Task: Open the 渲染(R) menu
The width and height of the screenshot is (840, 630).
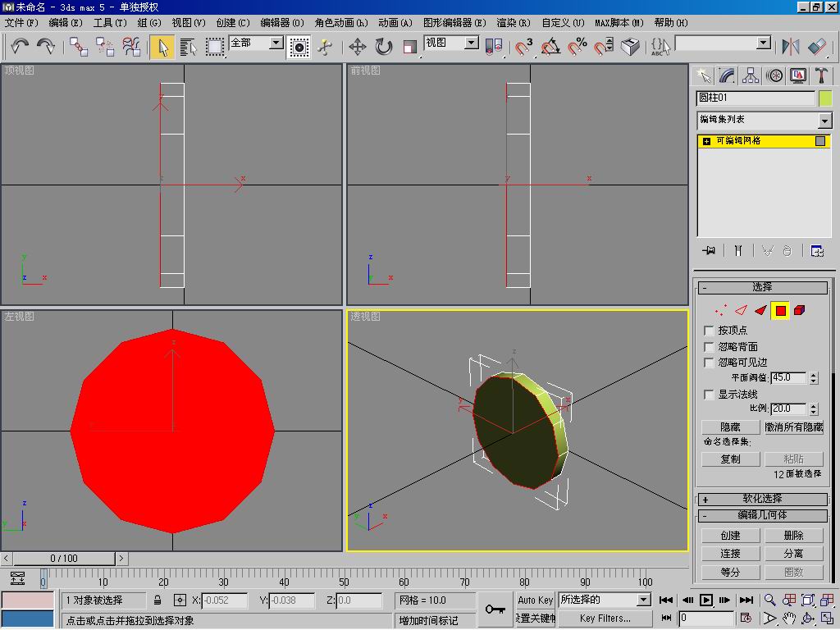Action: (514, 22)
